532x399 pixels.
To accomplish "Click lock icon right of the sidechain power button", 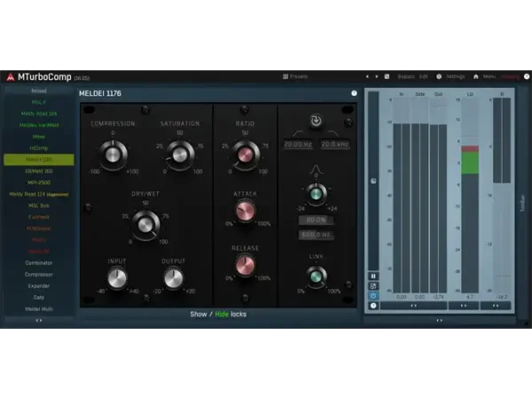I will [348, 123].
